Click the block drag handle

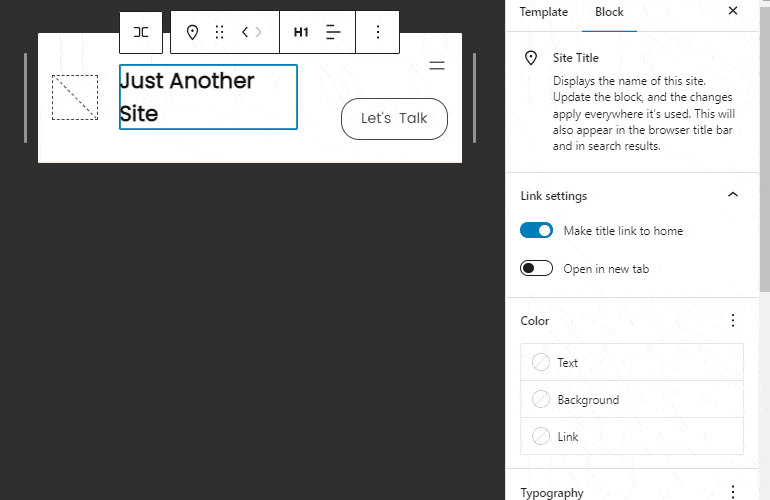pos(220,32)
